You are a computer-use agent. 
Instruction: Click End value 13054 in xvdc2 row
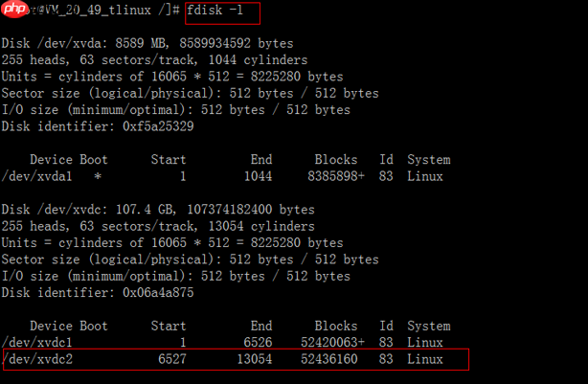point(255,359)
